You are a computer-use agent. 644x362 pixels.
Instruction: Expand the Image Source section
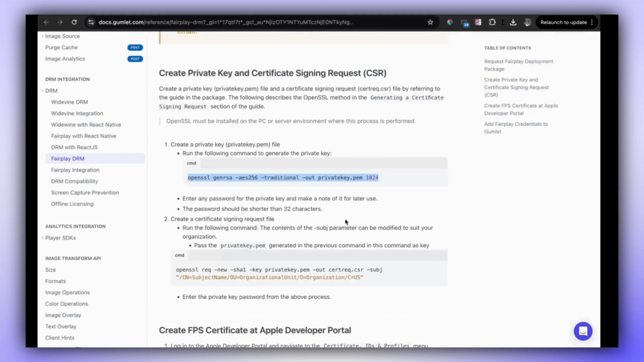[62, 36]
